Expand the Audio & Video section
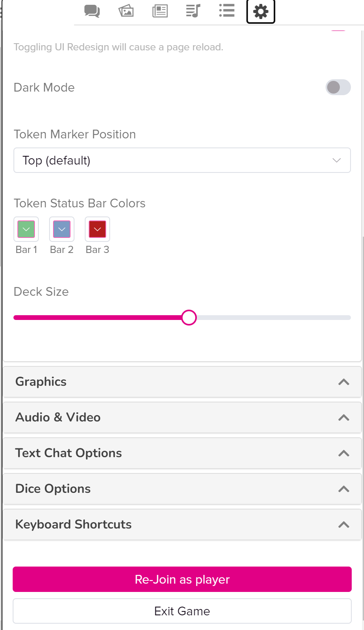 (x=182, y=417)
